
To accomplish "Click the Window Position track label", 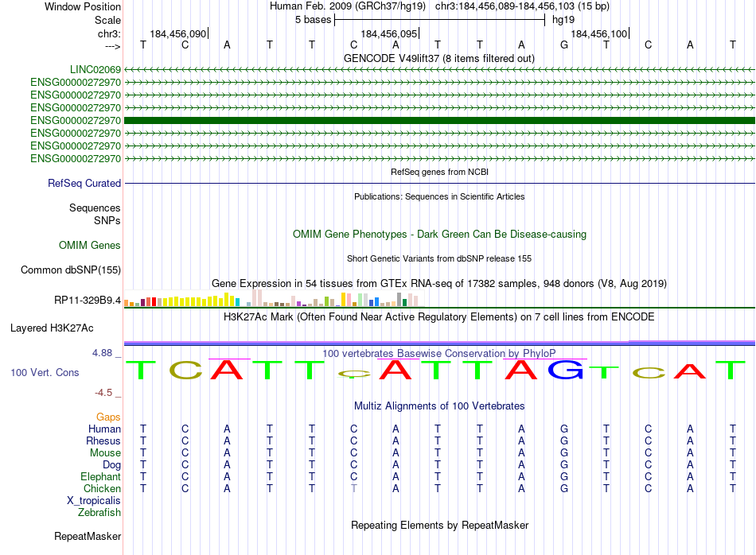I will click(x=83, y=6).
